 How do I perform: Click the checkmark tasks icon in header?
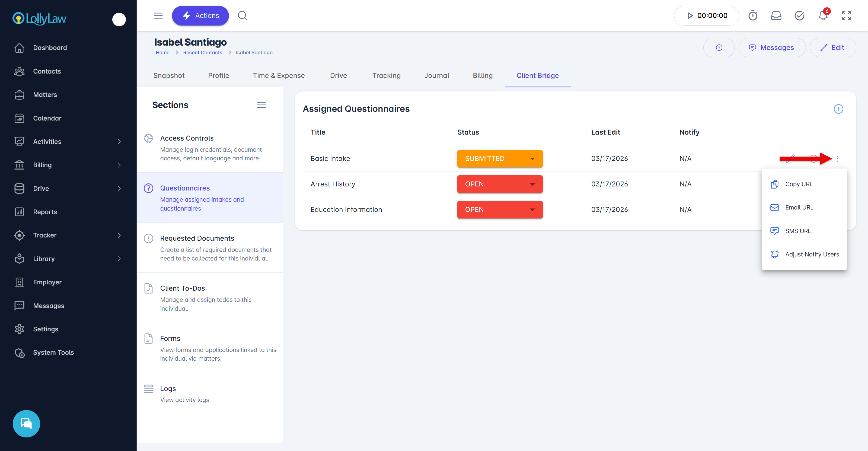(799, 16)
